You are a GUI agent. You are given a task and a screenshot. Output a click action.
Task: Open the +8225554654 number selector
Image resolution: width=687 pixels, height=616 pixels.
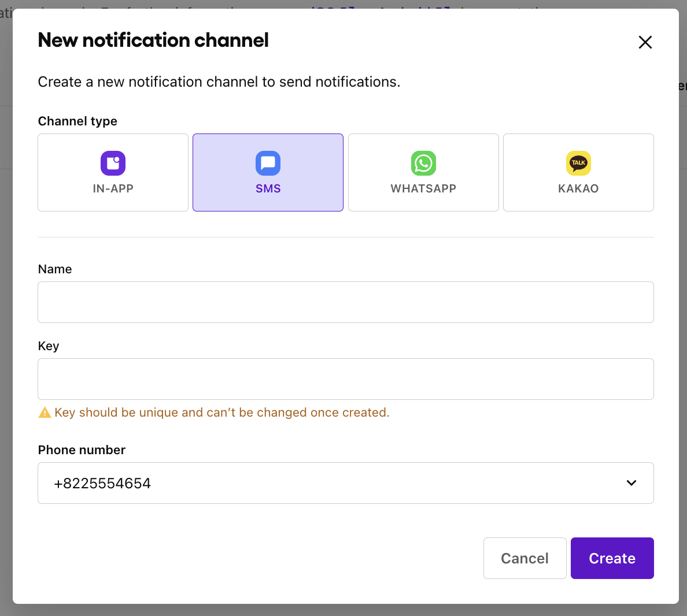click(345, 483)
